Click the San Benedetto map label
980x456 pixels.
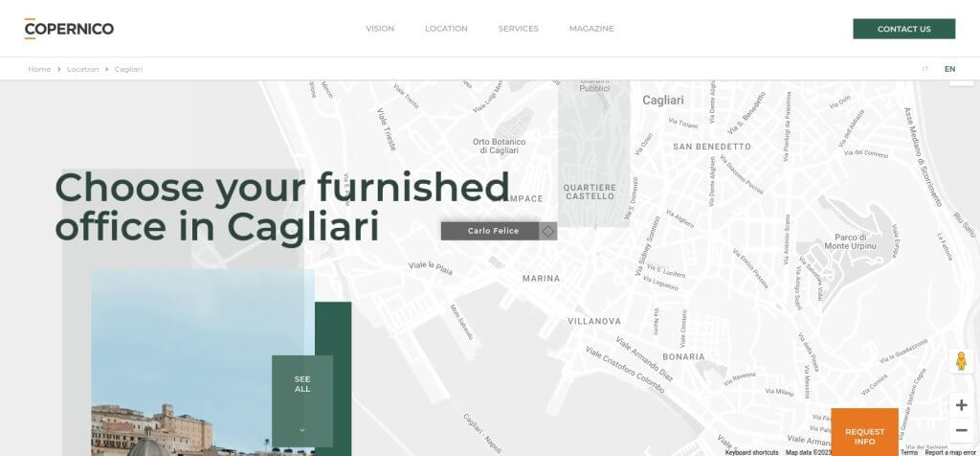coord(712,147)
